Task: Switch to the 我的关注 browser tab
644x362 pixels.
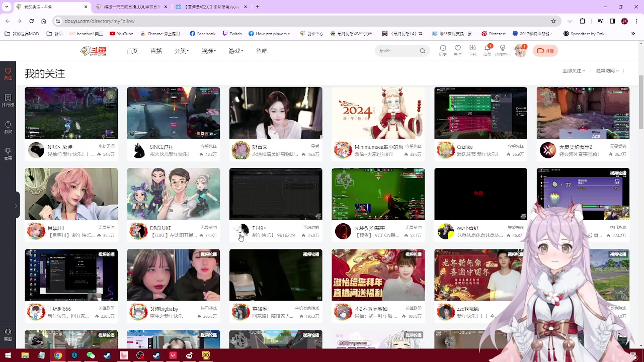Action: (x=51, y=7)
